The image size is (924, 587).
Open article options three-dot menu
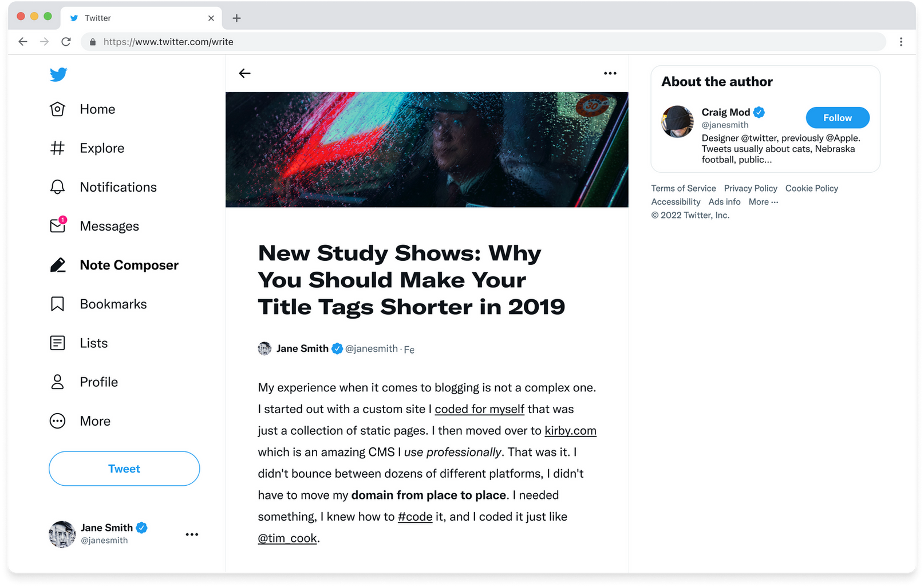click(610, 73)
